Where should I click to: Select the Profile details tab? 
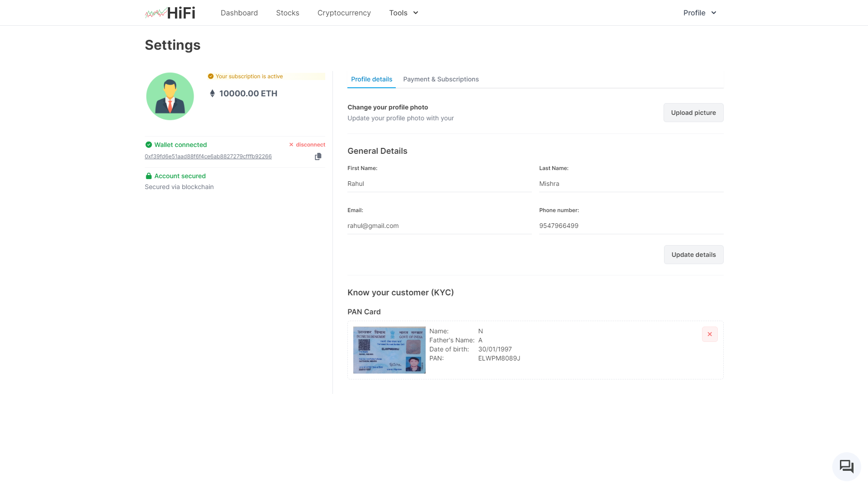(371, 79)
